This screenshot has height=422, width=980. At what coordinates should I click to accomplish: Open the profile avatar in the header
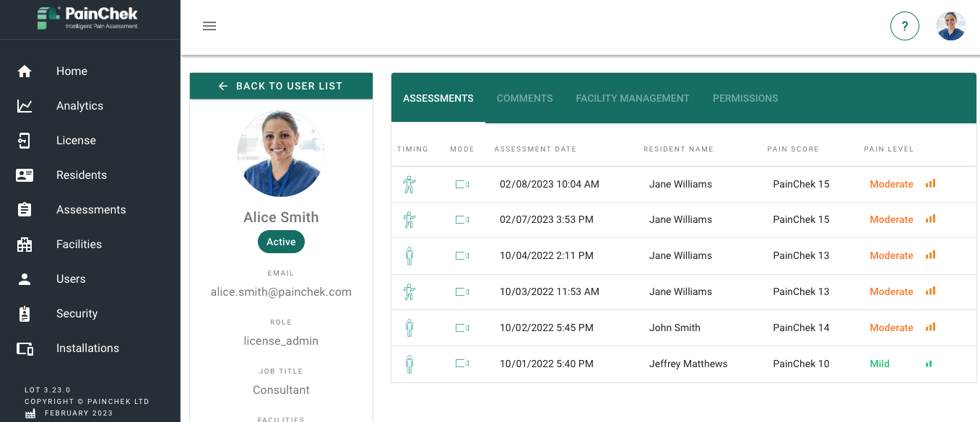pos(951,26)
